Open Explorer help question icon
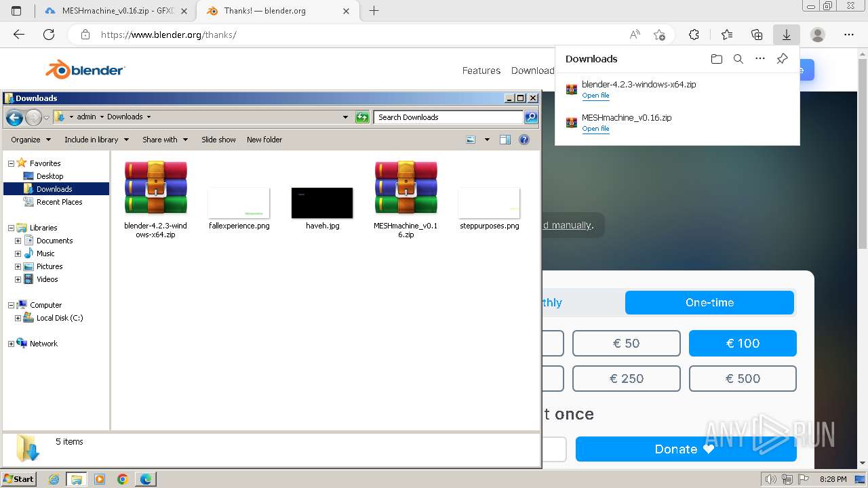The height and width of the screenshot is (488, 868). pyautogui.click(x=524, y=140)
